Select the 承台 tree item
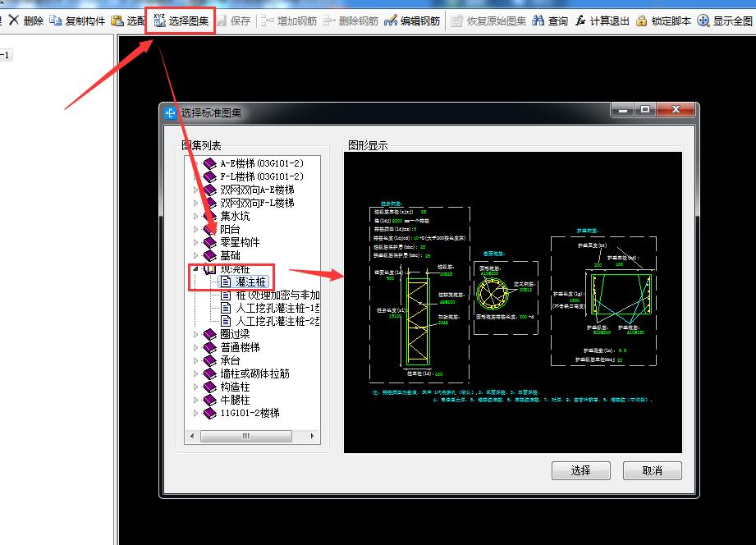This screenshot has height=545, width=756. pyautogui.click(x=230, y=360)
